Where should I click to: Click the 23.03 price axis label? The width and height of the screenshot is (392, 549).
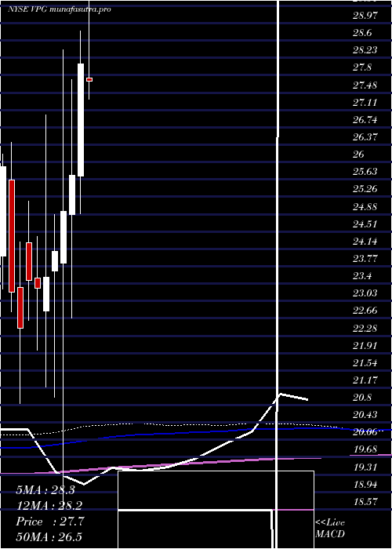point(365,293)
